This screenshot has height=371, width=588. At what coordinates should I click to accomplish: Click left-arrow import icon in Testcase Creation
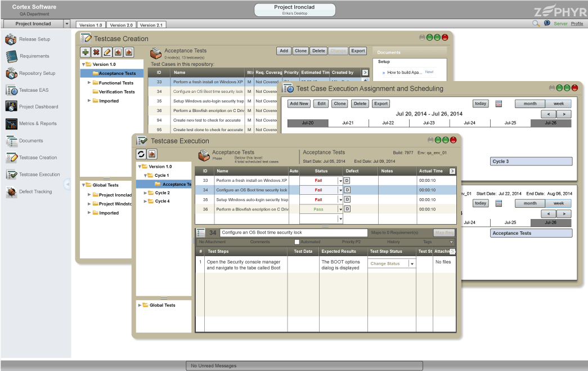pyautogui.click(x=118, y=52)
